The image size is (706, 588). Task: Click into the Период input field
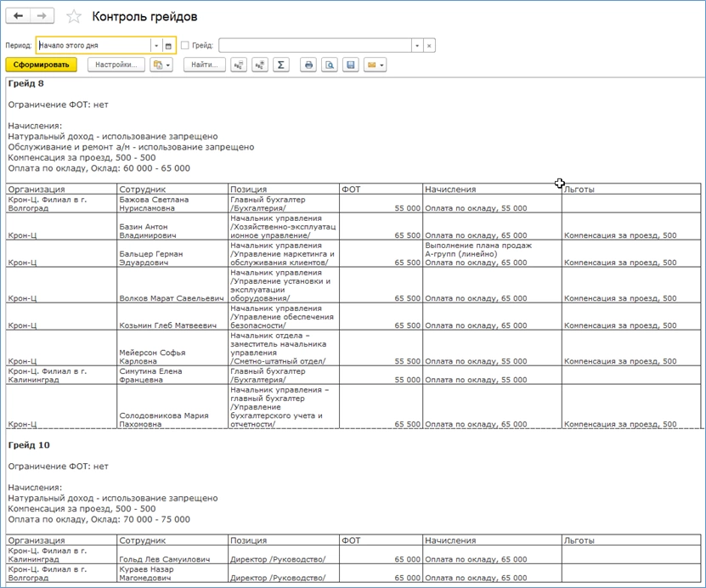(93, 46)
